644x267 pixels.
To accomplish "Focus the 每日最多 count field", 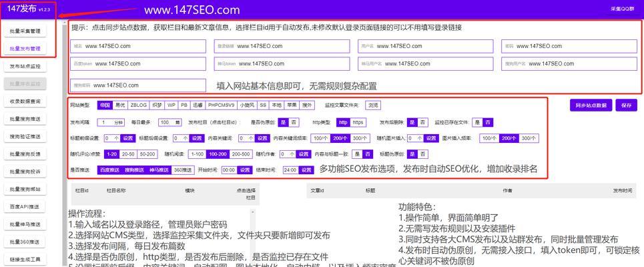I will click(170, 122).
